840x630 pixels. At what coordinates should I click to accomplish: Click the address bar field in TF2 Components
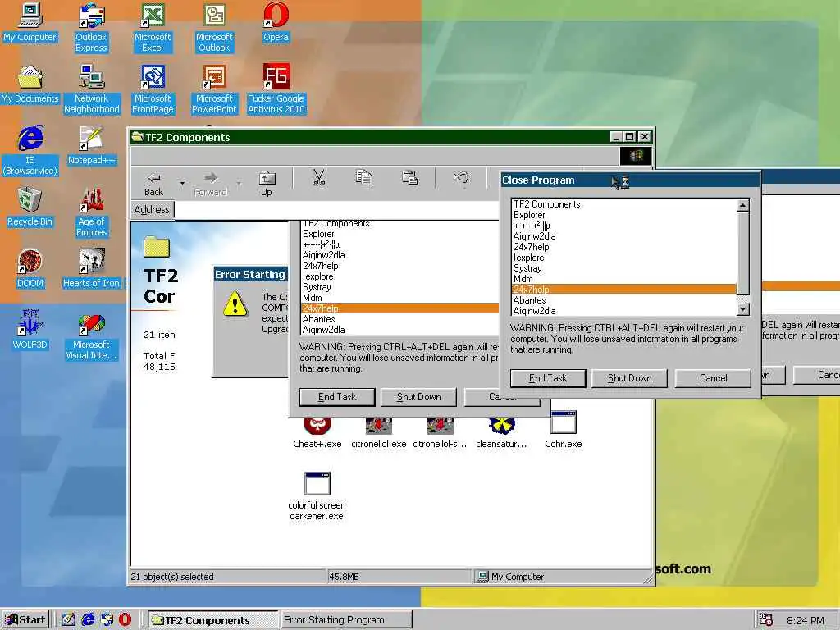336,209
